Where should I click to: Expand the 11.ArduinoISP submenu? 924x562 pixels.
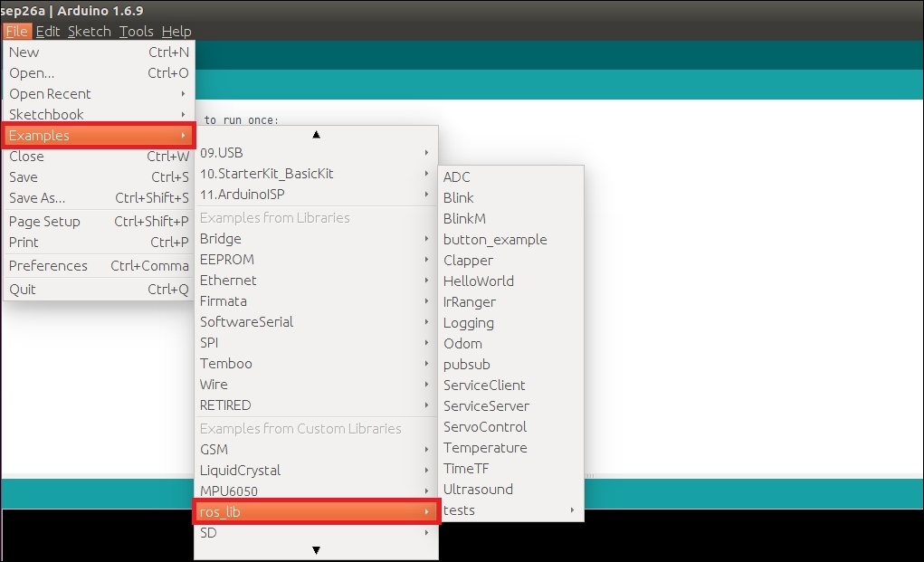point(317,195)
